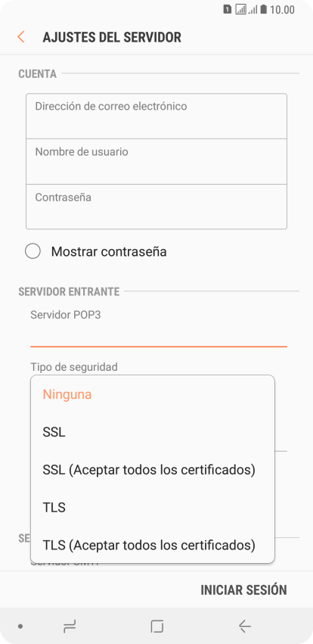
Task: Choose SSL (Aceptar todos los certificados)
Action: click(153, 470)
